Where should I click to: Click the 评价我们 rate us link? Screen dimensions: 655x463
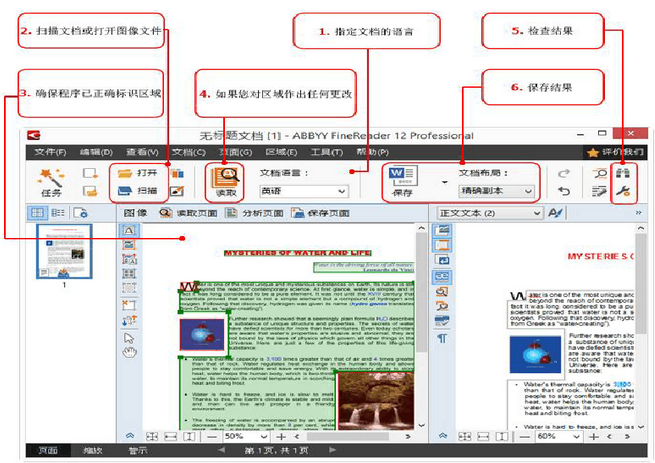click(615, 152)
